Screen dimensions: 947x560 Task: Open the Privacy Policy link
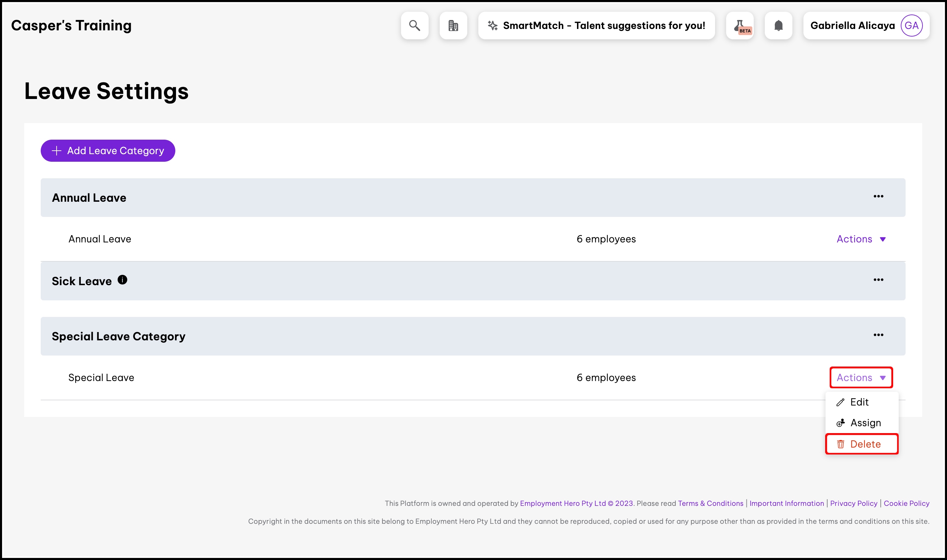click(853, 503)
